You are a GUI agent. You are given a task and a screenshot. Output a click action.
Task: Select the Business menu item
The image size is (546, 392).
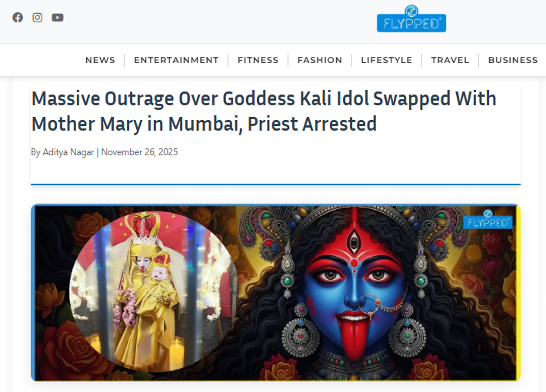[x=513, y=60]
